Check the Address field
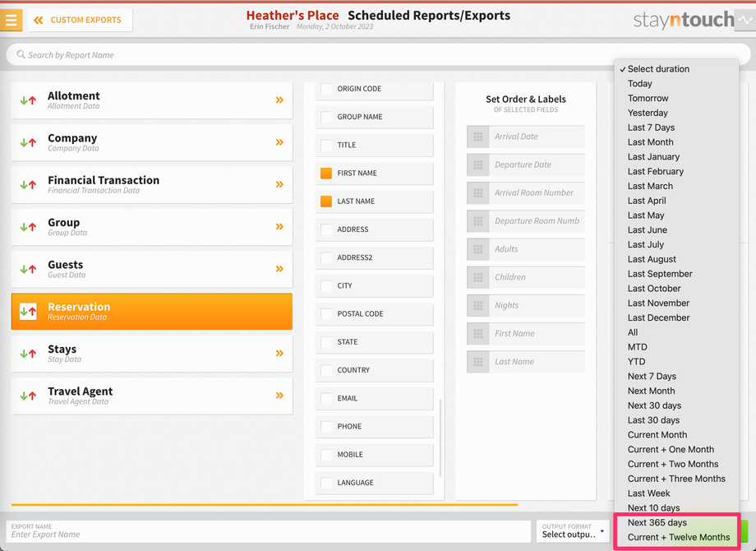Image resolution: width=756 pixels, height=551 pixels. pyautogui.click(x=326, y=229)
